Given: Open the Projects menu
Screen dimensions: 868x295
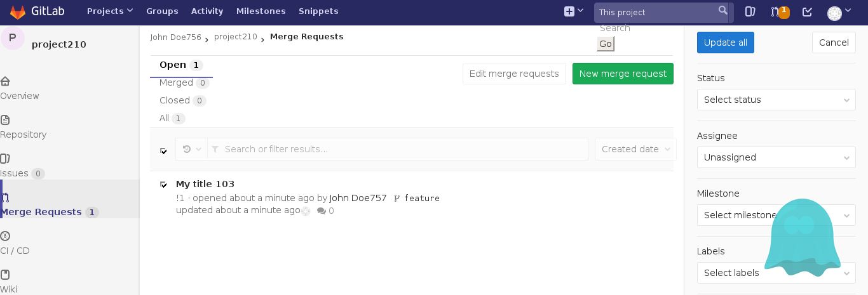Looking at the screenshot, I should pyautogui.click(x=110, y=11).
